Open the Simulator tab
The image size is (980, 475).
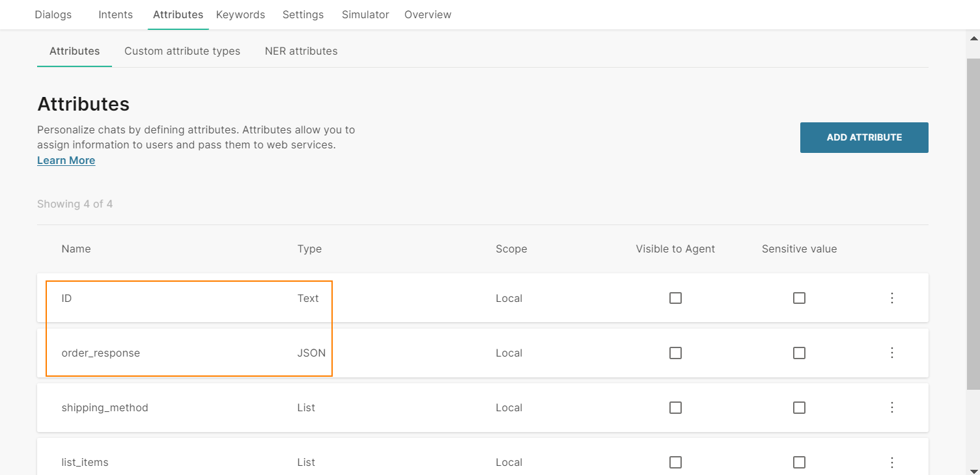[x=365, y=14]
